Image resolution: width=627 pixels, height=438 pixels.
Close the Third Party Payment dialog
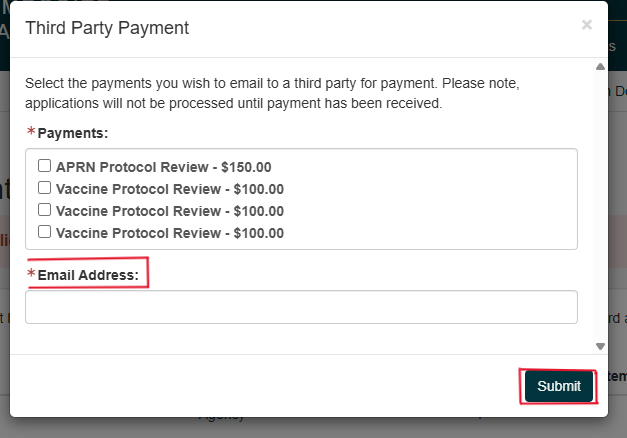pos(587,25)
